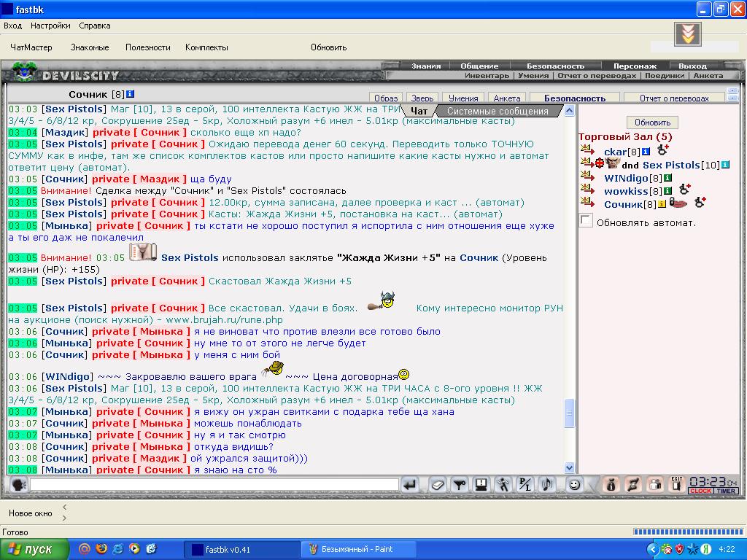Open yellow info icon next to Сочник[8] in room list
The height and width of the screenshot is (560, 747).
click(662, 204)
